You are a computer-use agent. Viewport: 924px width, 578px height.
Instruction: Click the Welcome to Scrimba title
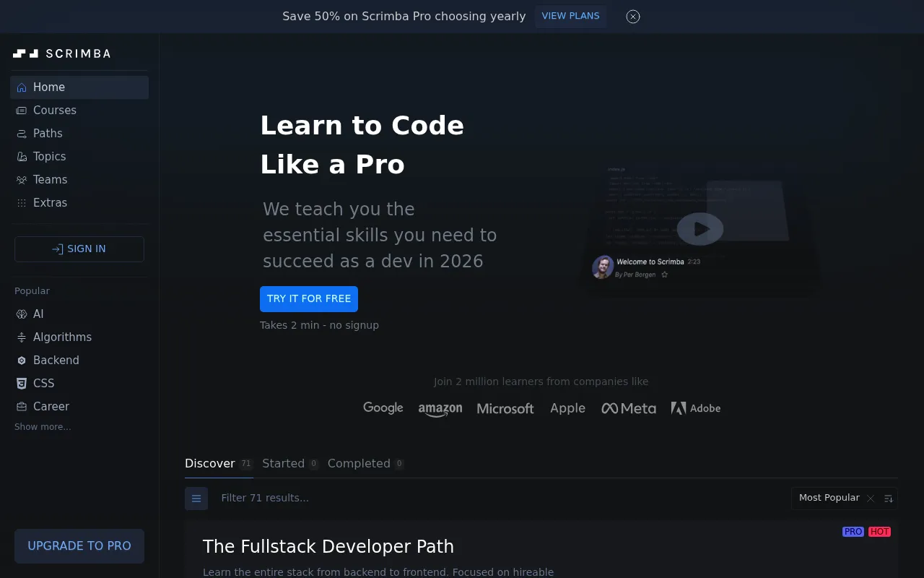click(650, 262)
